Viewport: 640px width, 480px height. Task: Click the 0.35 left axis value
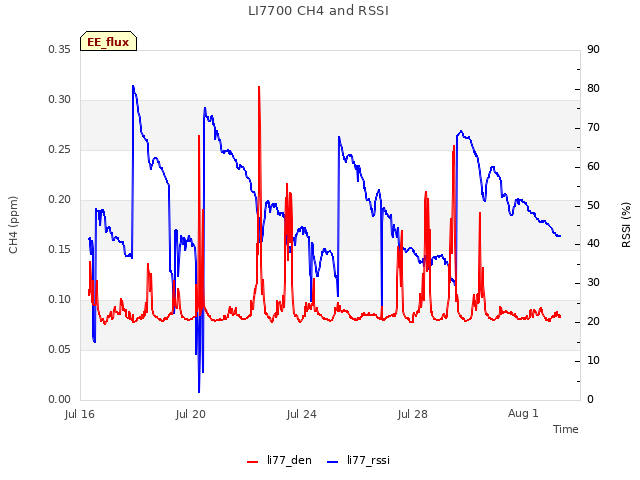pos(60,49)
